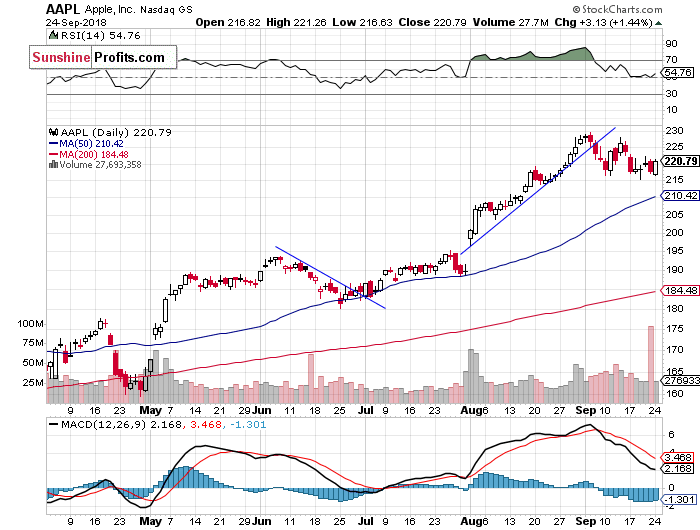Image resolution: width=700 pixels, height=530 pixels.
Task: Click the 'Chg +3.13 (+1.44%)' value
Action: pos(604,22)
